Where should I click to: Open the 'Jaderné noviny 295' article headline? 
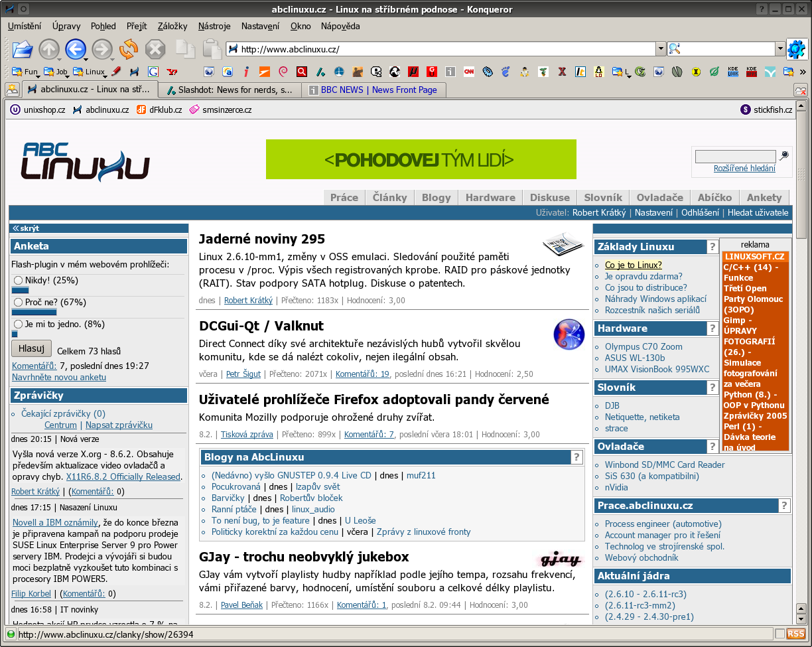pyautogui.click(x=262, y=239)
